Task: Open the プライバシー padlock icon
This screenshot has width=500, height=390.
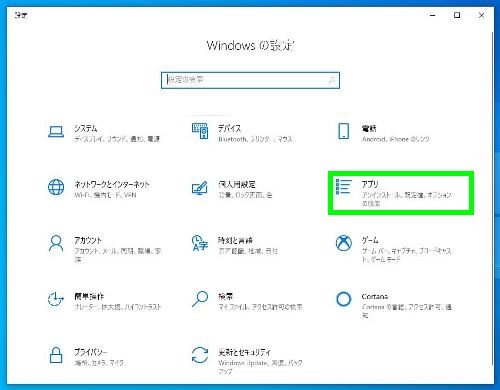Action: coord(56,355)
